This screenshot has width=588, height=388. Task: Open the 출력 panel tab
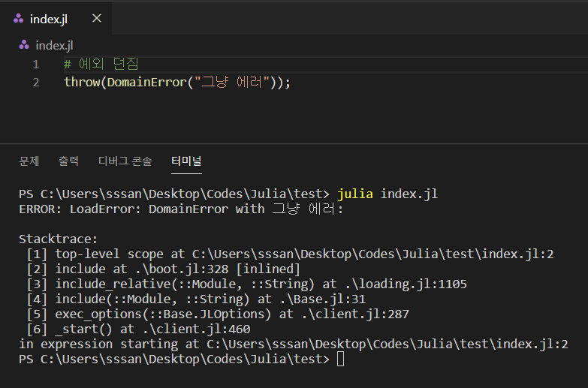point(68,161)
